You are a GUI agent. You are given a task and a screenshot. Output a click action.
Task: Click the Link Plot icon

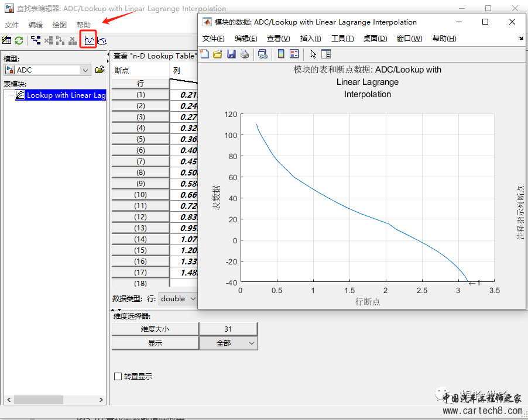click(263, 54)
